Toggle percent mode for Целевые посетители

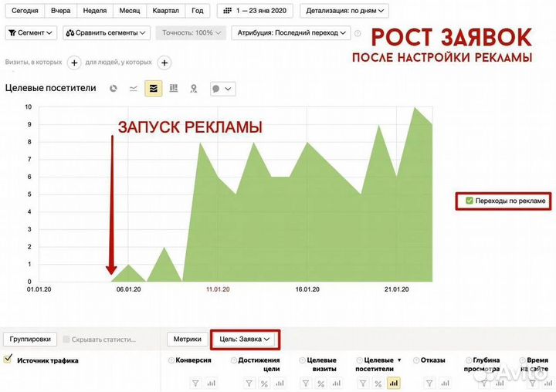pyautogui.click(x=378, y=384)
